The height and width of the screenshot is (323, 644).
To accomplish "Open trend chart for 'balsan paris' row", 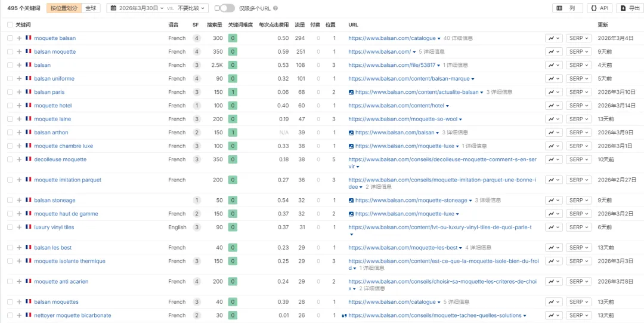I will (x=553, y=92).
